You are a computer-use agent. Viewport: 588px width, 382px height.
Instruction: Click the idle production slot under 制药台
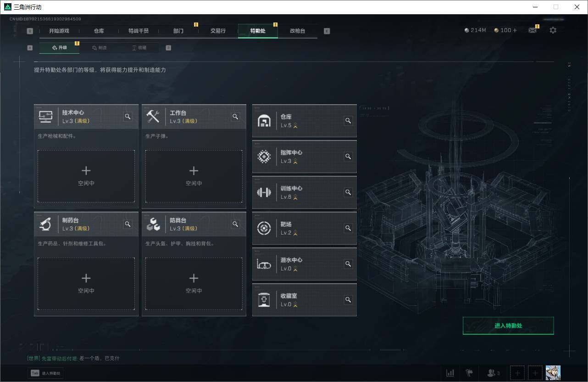pyautogui.click(x=86, y=284)
